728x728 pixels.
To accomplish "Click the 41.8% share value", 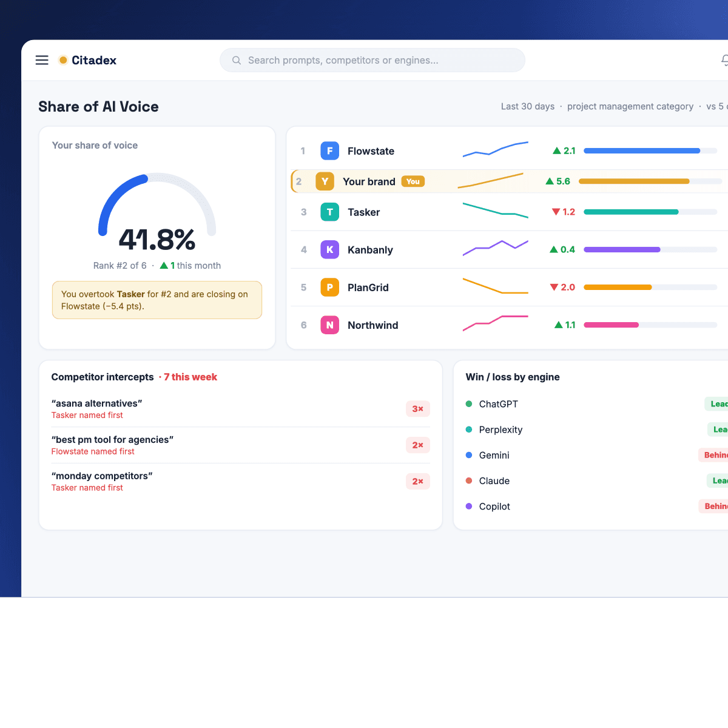I will pyautogui.click(x=157, y=240).
